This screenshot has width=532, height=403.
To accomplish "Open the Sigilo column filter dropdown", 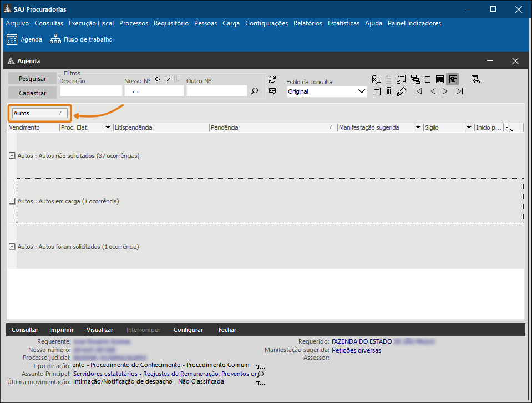I will (469, 127).
